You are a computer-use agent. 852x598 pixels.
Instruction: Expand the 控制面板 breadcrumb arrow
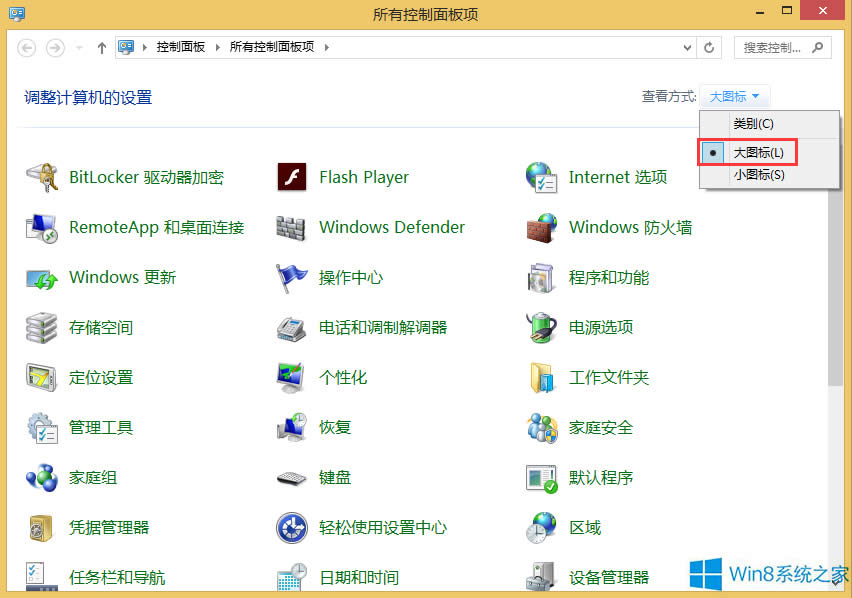[x=214, y=46]
